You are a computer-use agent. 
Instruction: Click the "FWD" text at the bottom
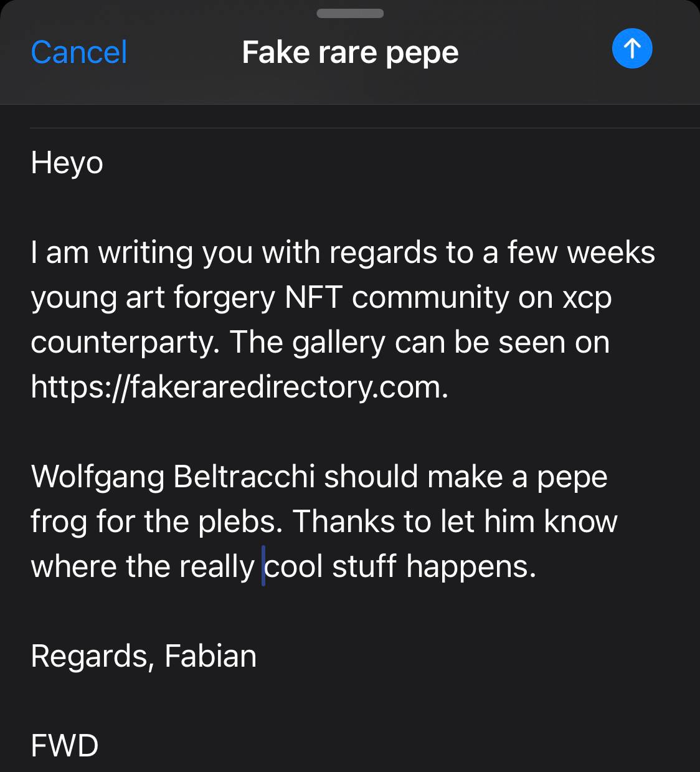point(65,746)
